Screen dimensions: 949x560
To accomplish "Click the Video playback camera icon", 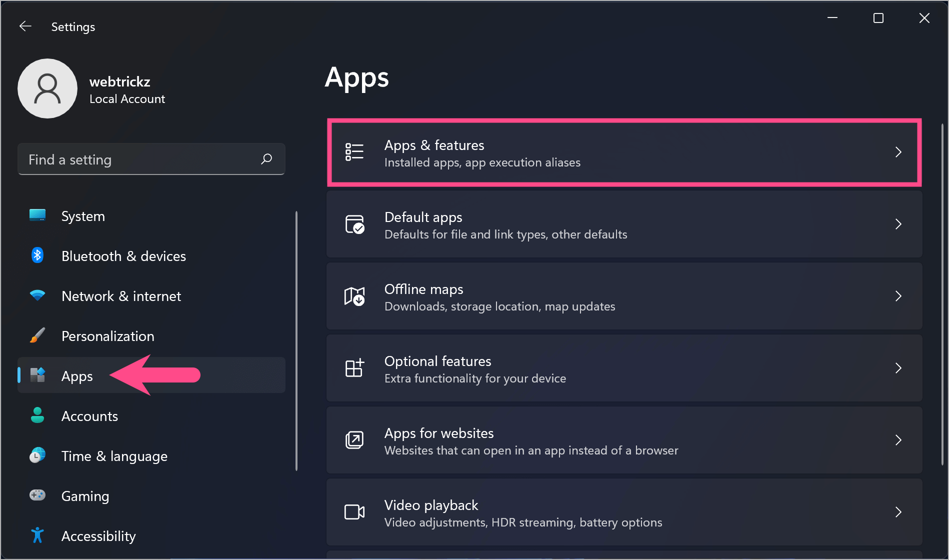I will (354, 512).
